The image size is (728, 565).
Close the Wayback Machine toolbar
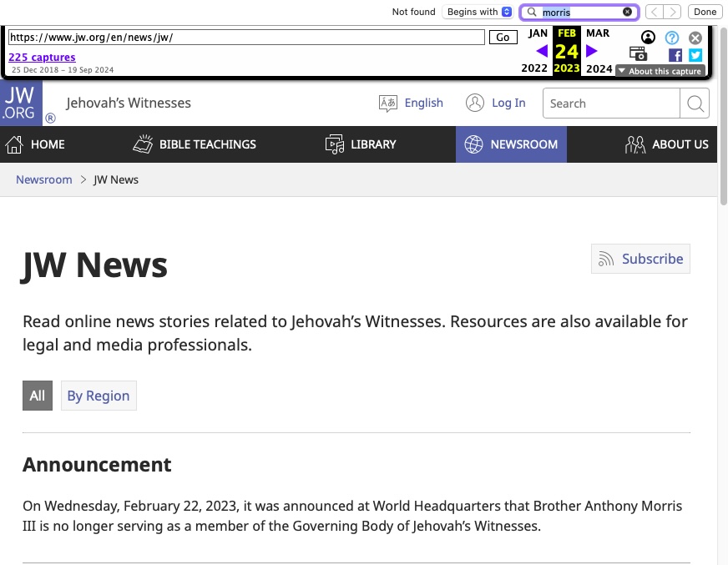pyautogui.click(x=695, y=38)
